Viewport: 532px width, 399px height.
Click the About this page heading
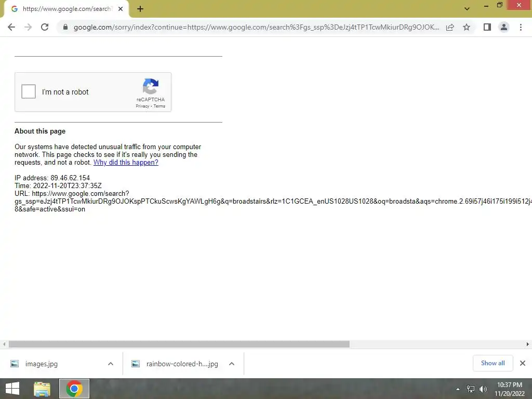tap(40, 131)
